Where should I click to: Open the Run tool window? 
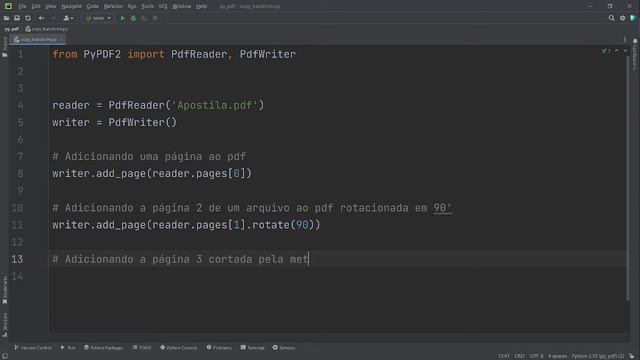coord(68,348)
